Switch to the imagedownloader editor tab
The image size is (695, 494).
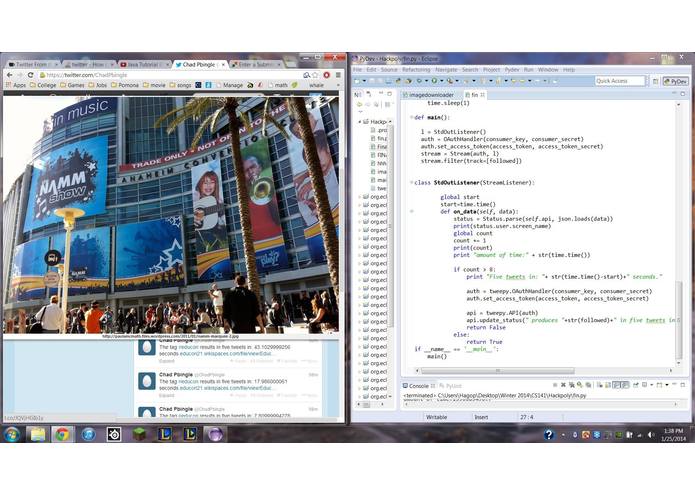[428, 95]
